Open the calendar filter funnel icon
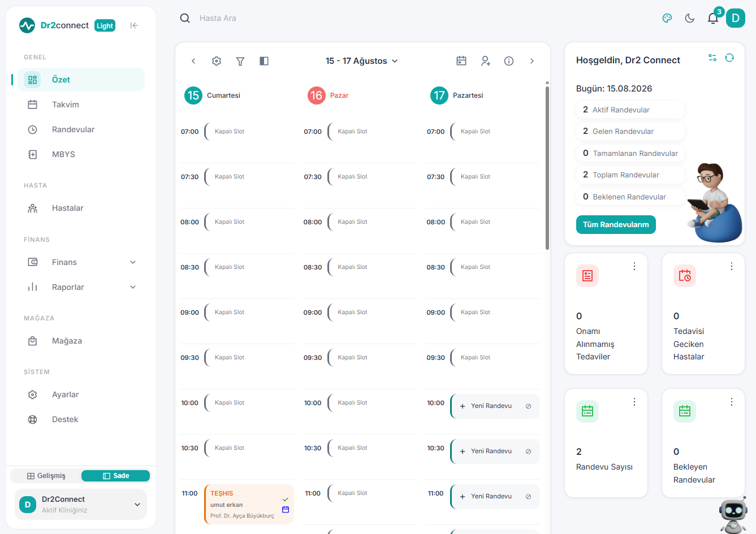Viewport: 756px width, 534px height. coord(240,61)
